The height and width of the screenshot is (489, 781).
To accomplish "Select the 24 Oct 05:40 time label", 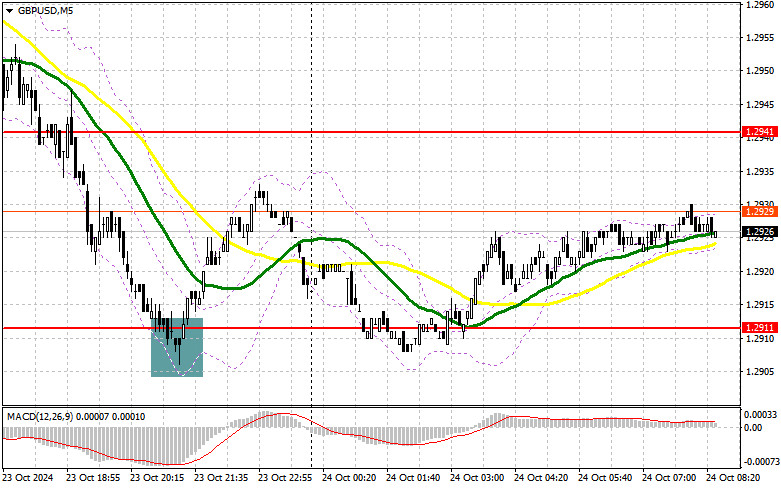I will tap(605, 478).
